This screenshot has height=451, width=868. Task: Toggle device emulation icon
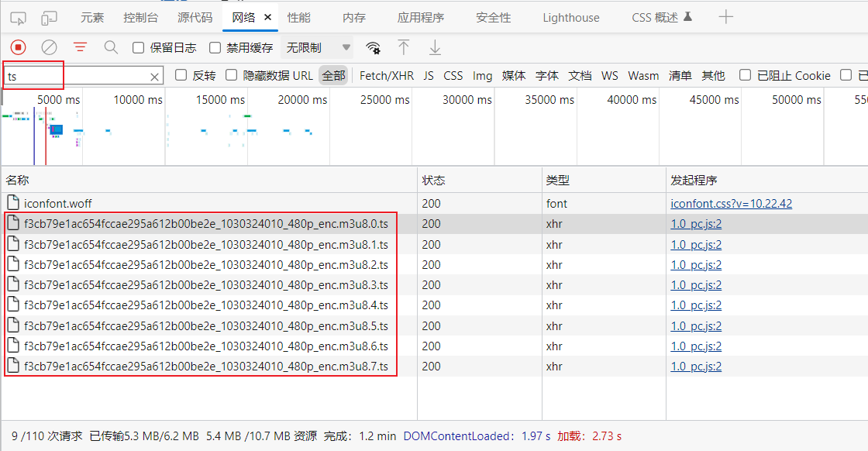point(49,18)
